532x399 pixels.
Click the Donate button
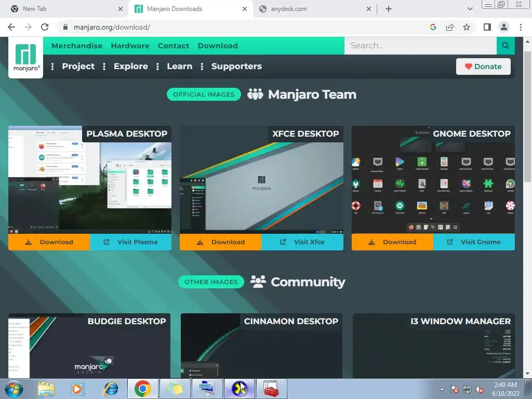click(483, 66)
